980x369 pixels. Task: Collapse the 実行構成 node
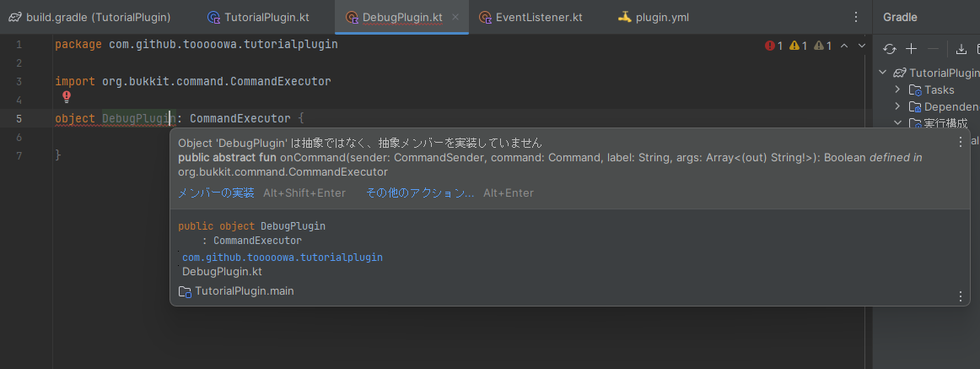point(897,123)
